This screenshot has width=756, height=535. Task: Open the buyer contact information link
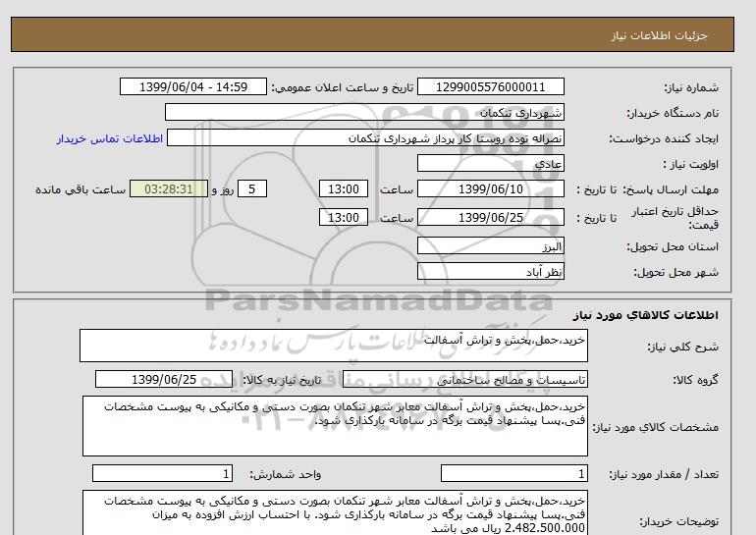[x=109, y=138]
